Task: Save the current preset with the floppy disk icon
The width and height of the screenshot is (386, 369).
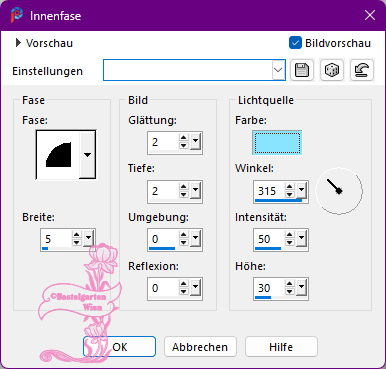Action: click(x=302, y=70)
